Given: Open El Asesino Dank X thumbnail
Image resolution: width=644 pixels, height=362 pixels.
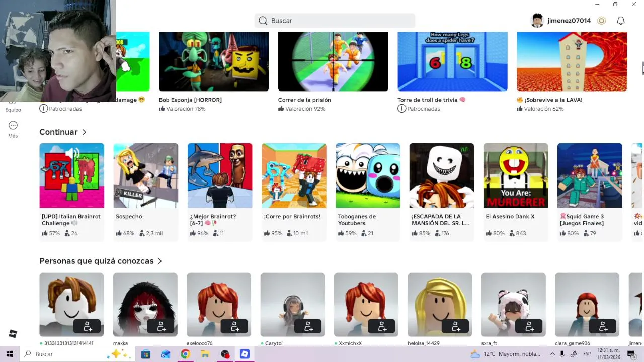Looking at the screenshot, I should (x=516, y=175).
